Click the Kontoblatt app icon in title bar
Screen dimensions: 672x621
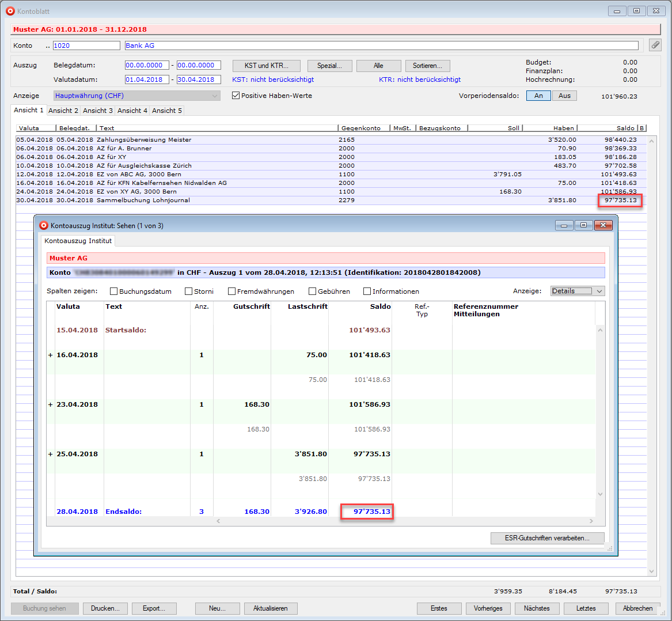point(10,11)
